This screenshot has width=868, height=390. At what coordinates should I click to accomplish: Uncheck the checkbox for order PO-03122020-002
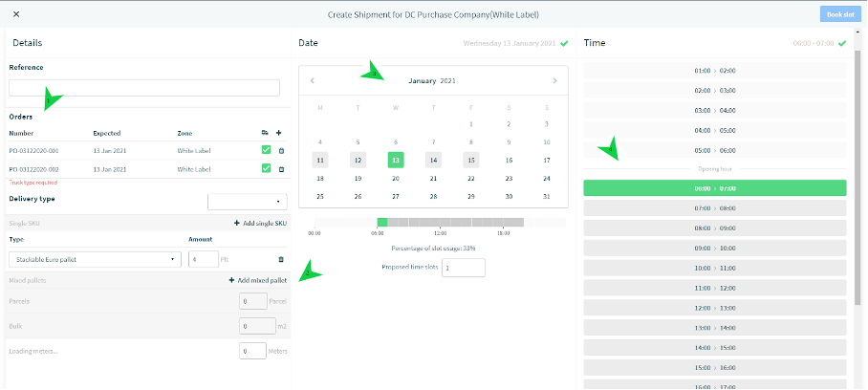(267, 168)
